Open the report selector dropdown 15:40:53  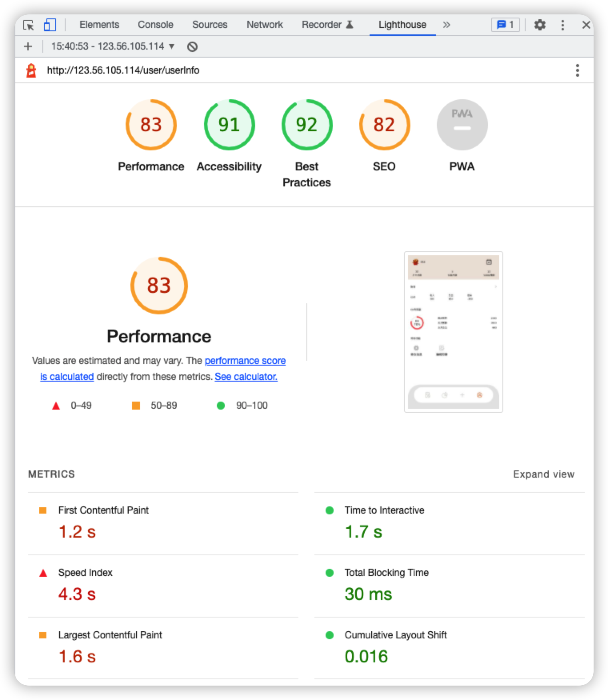tap(113, 46)
